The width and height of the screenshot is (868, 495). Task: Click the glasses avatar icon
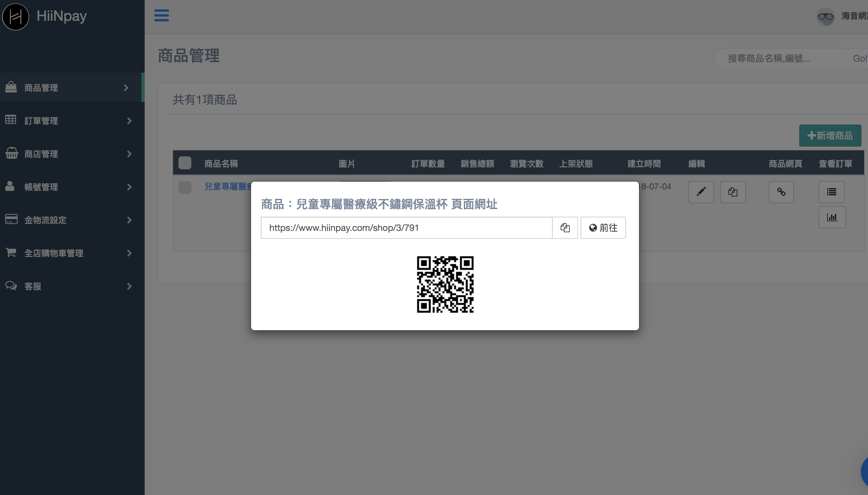coord(825,17)
